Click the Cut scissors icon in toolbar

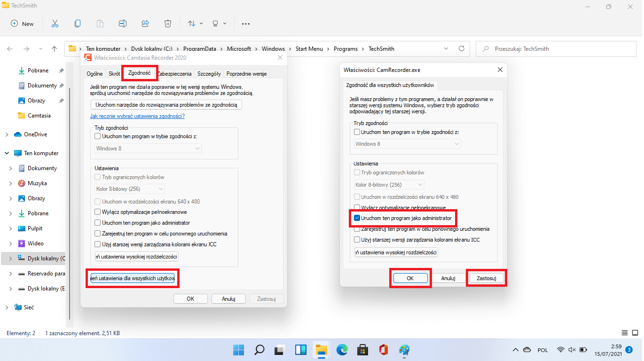55,24
